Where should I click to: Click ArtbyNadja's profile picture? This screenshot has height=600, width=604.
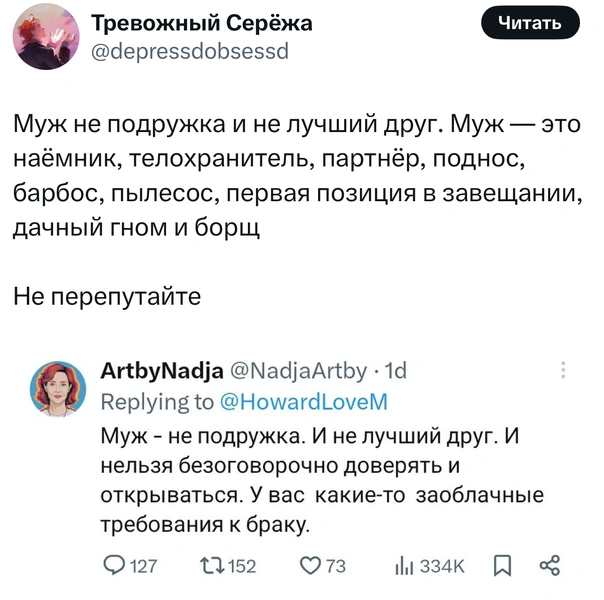click(62, 388)
